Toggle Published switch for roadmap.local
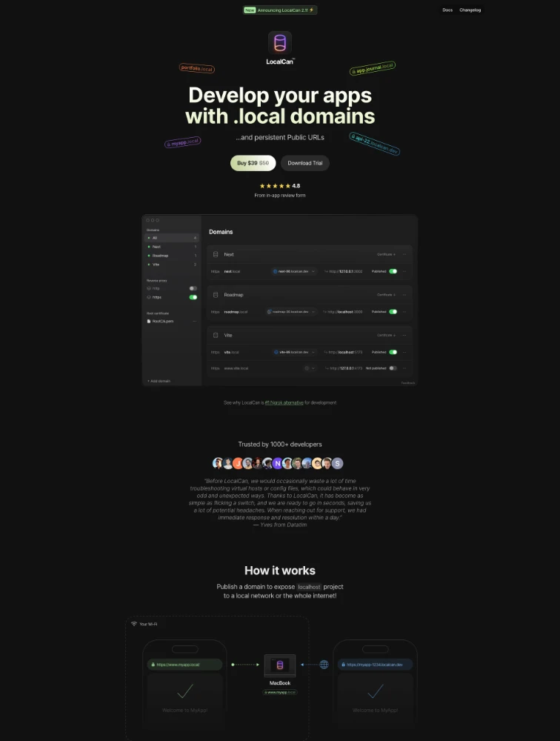The image size is (560, 741). [393, 312]
